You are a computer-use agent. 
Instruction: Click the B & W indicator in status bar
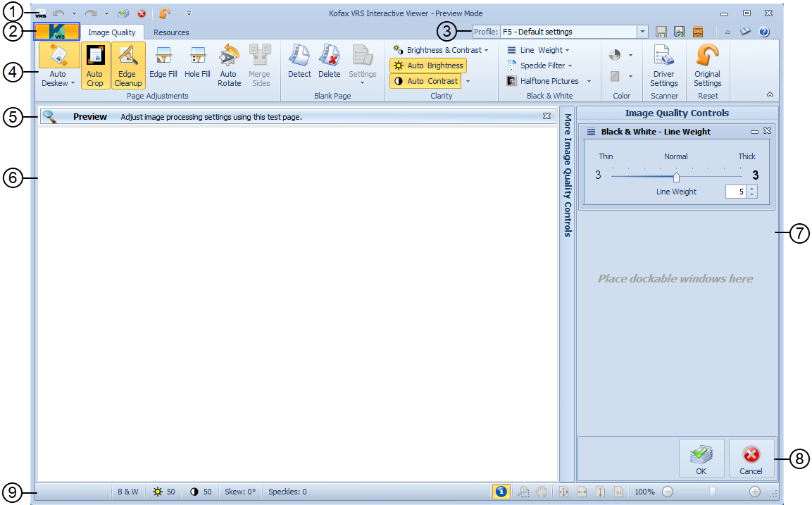(x=128, y=492)
